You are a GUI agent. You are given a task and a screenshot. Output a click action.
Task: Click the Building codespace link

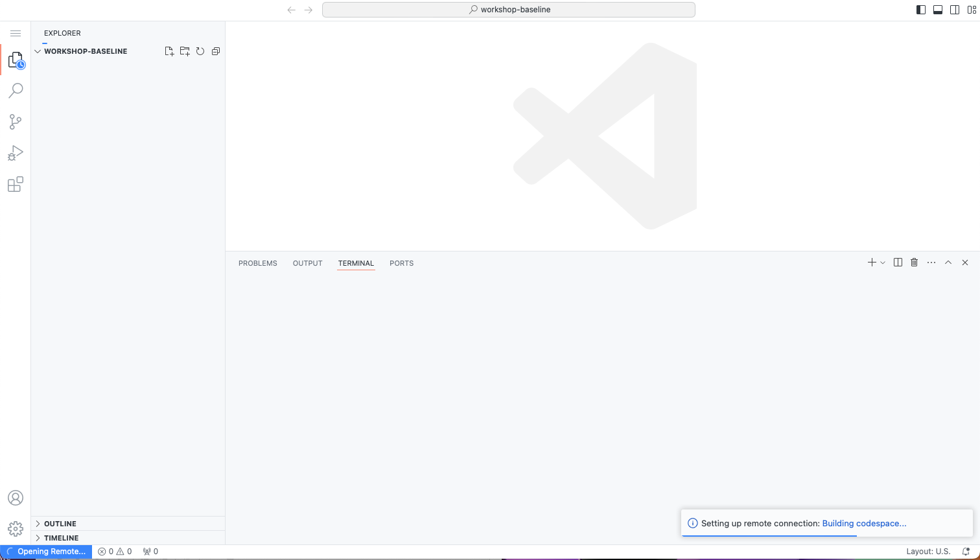pos(864,524)
